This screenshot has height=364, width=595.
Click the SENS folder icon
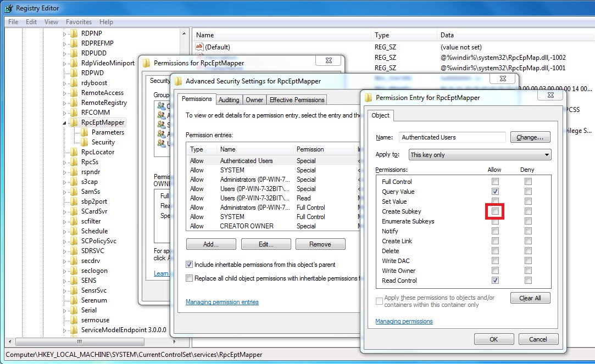(x=74, y=281)
